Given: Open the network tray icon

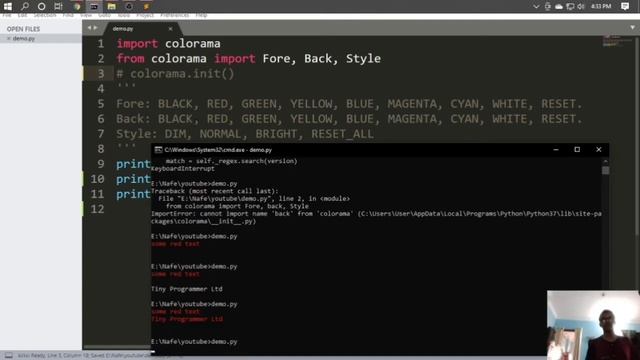Looking at the screenshot, I should pyautogui.click(x=570, y=7).
